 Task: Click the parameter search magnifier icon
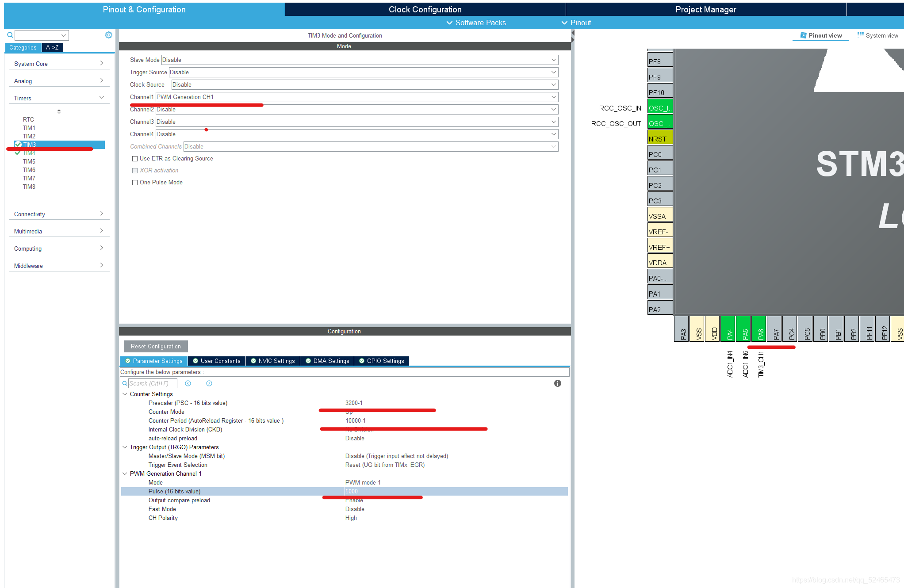click(x=125, y=383)
